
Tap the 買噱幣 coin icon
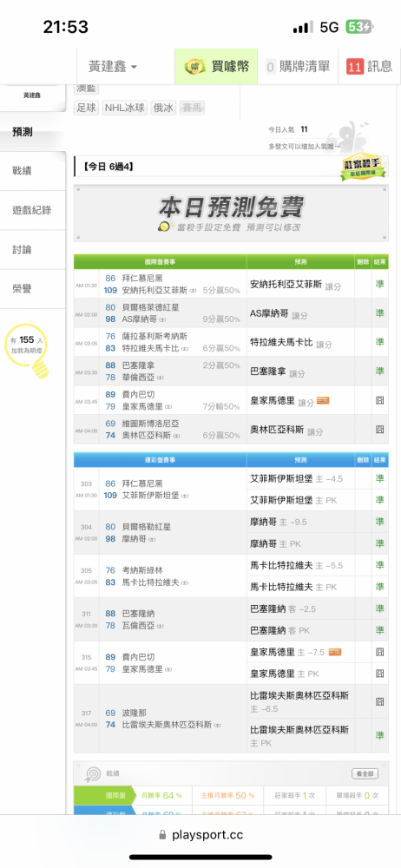(195, 67)
